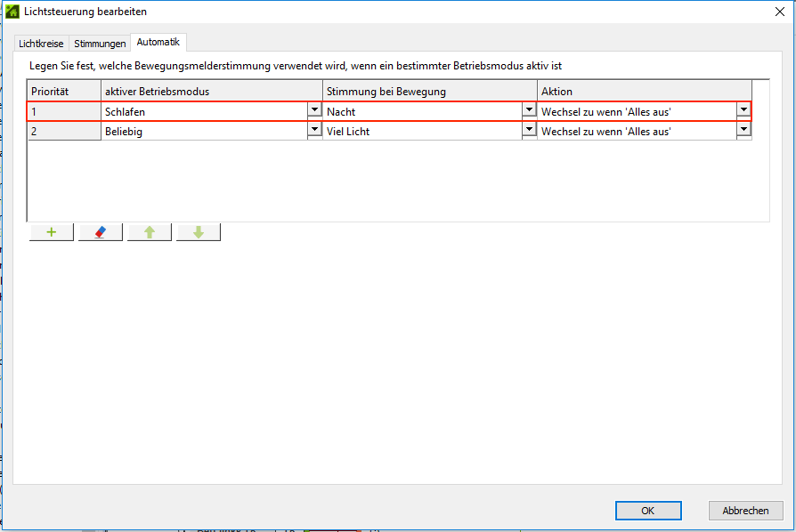
Task: Click the green up arrow move icon
Action: (150, 232)
